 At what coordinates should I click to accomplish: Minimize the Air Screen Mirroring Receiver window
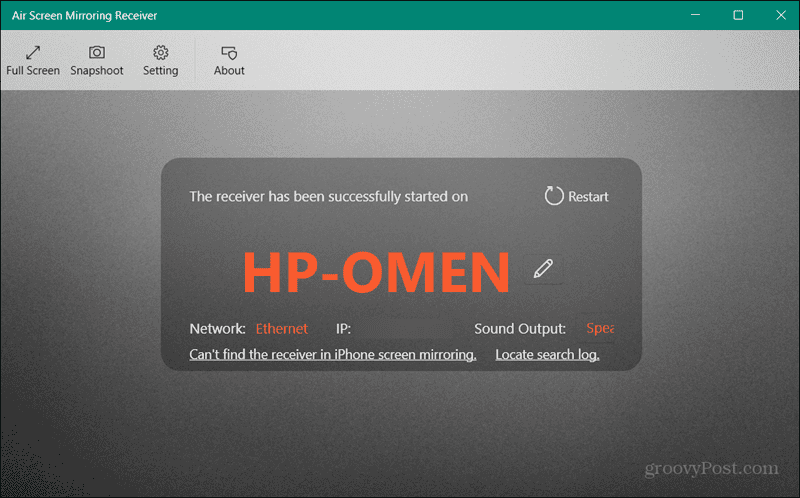(695, 15)
